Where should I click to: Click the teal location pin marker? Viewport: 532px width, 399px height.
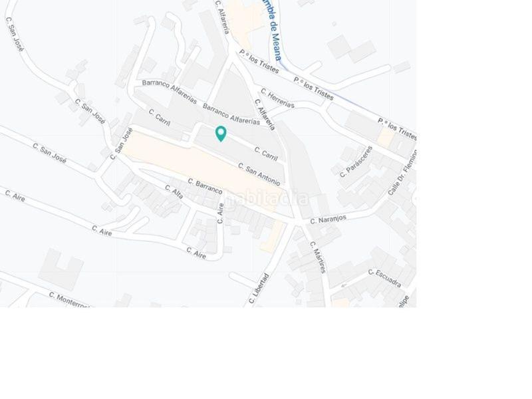tap(221, 134)
